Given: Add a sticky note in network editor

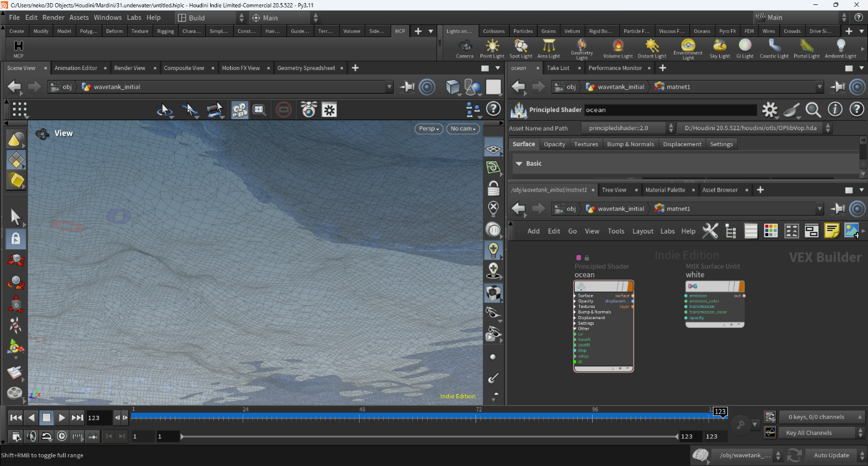Looking at the screenshot, I should [x=832, y=231].
